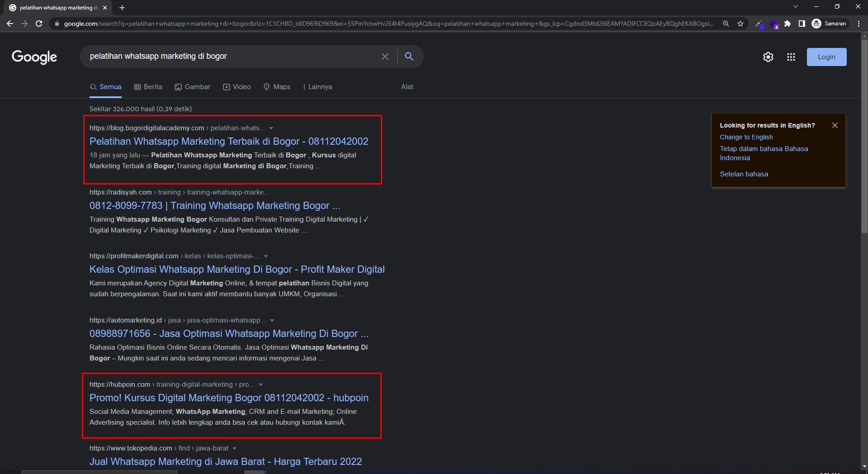The width and height of the screenshot is (868, 474).
Task: Open the Lainnya more menu
Action: coord(317,87)
